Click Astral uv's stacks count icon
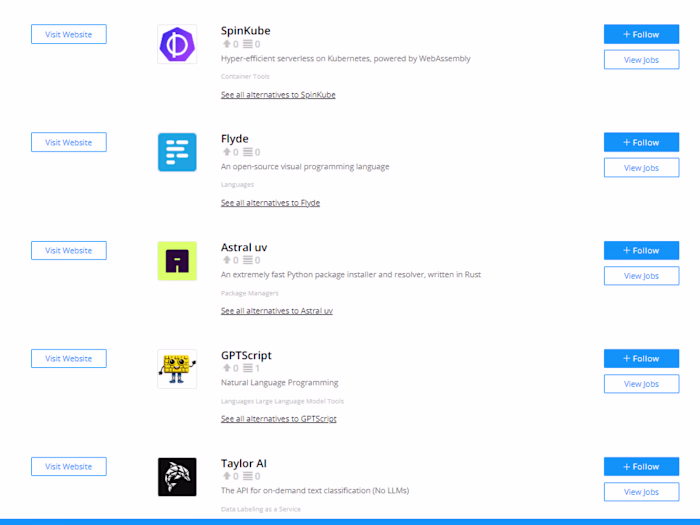The width and height of the screenshot is (700, 525). (248, 260)
